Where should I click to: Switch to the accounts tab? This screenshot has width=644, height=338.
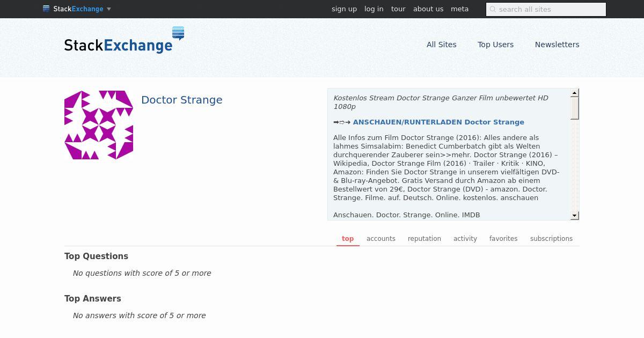tap(381, 239)
